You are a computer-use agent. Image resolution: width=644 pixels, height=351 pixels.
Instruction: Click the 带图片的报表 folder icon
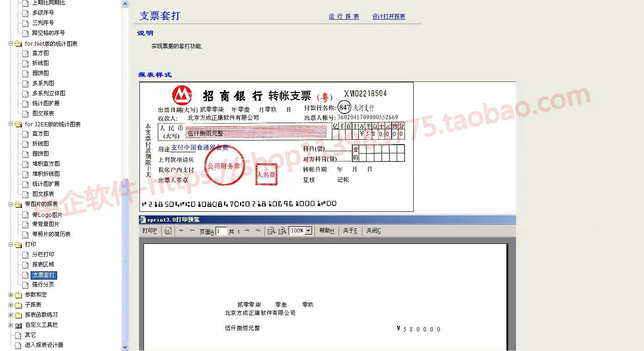(x=18, y=205)
